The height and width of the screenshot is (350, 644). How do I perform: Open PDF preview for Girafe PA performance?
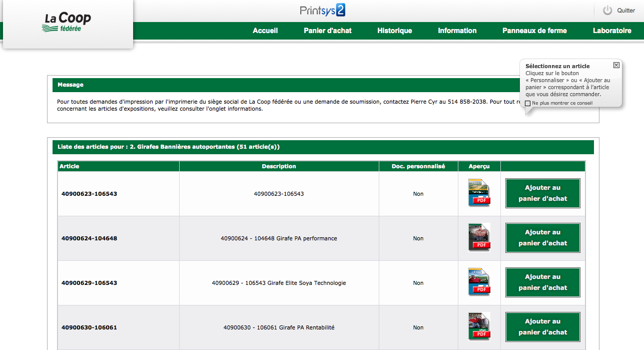pos(479,237)
